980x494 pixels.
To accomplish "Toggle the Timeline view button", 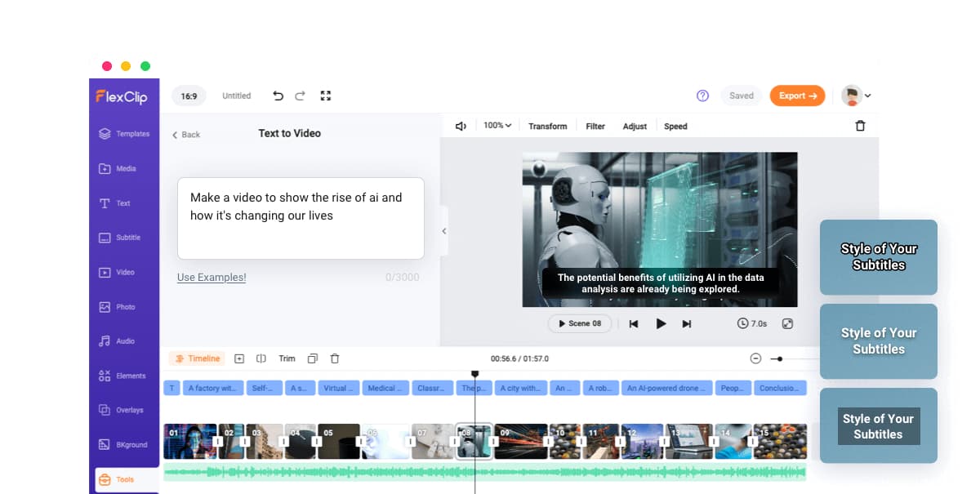I will pos(197,358).
